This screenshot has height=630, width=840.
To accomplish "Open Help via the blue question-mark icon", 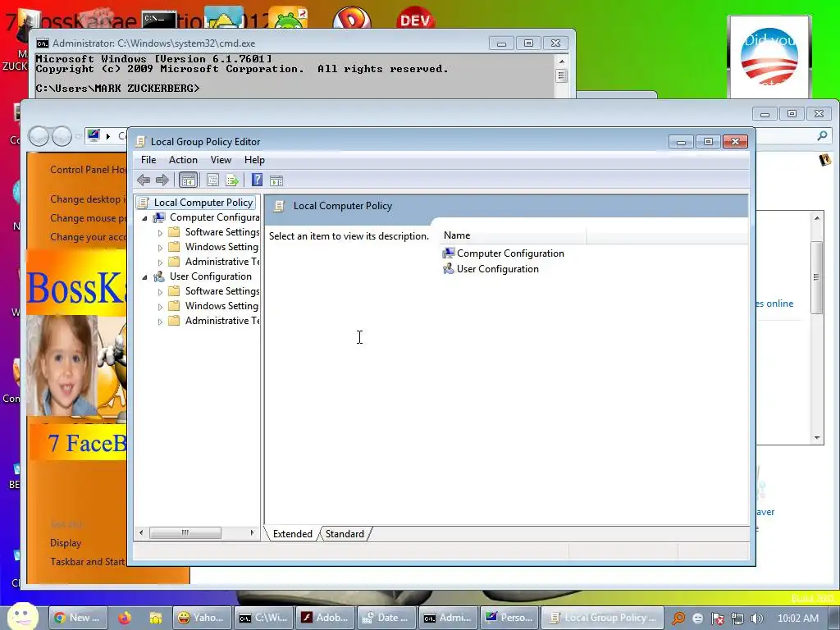I will tap(257, 180).
